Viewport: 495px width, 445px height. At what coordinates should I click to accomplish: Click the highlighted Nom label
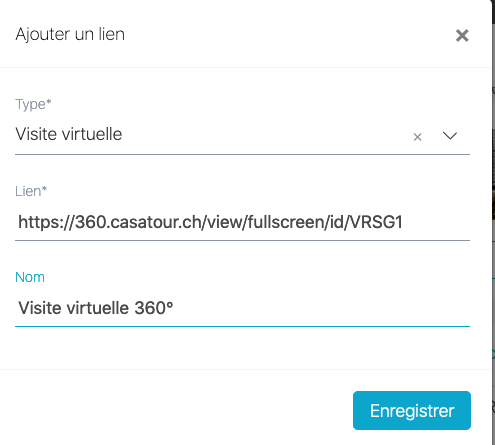tap(30, 277)
